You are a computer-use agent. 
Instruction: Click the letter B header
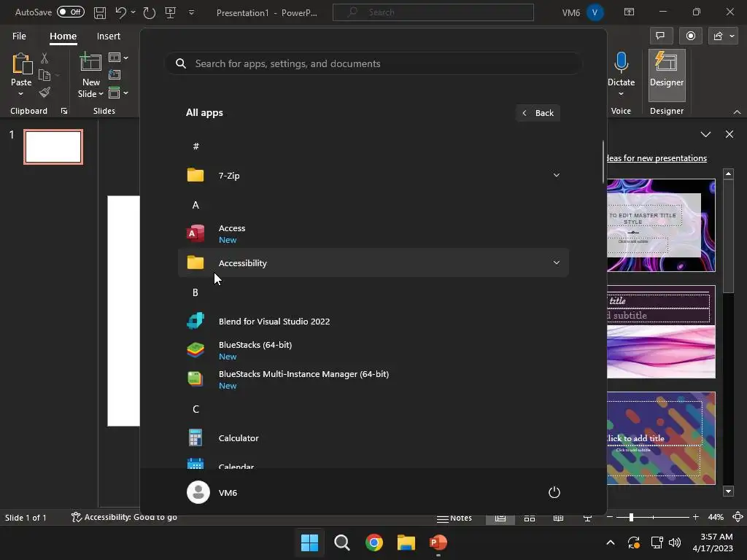[196, 292]
